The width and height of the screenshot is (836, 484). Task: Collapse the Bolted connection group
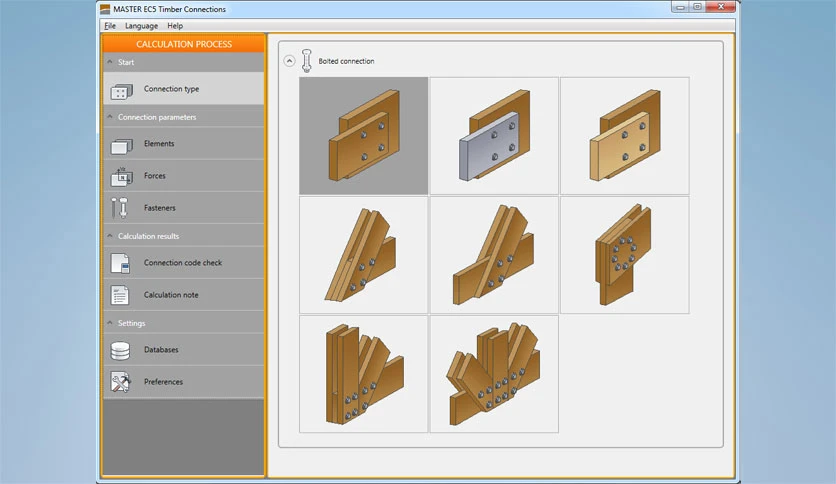click(289, 61)
